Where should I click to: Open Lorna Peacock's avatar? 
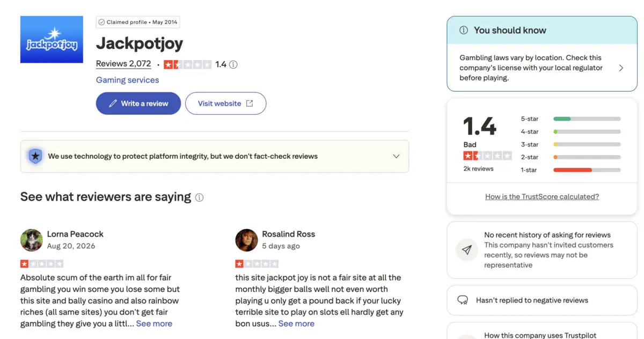click(x=32, y=240)
